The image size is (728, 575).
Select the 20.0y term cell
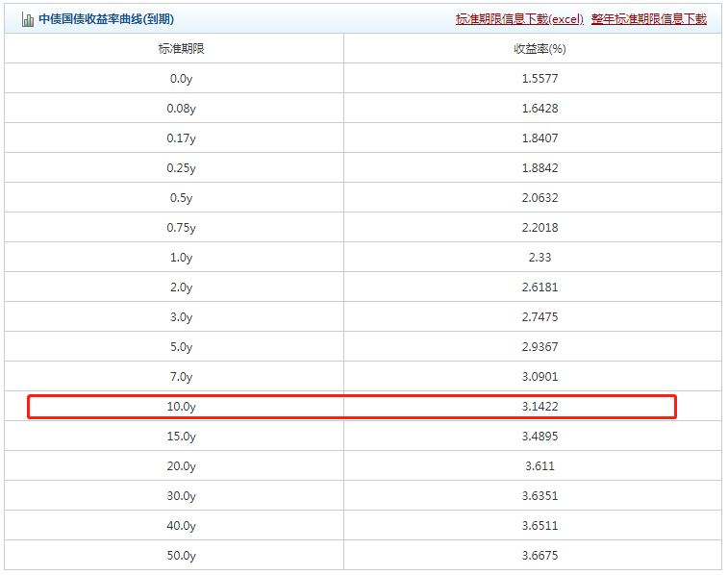click(181, 466)
